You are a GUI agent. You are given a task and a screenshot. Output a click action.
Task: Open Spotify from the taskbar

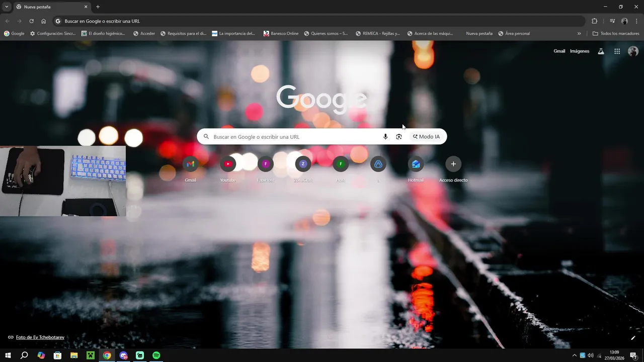[156, 355]
